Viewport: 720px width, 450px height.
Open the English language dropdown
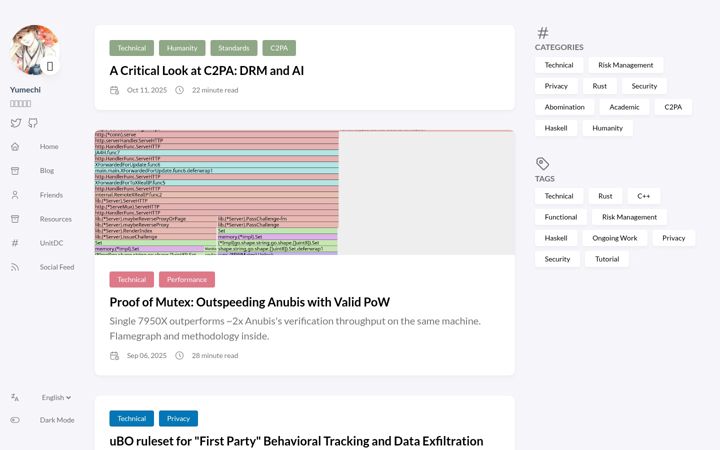point(56,398)
